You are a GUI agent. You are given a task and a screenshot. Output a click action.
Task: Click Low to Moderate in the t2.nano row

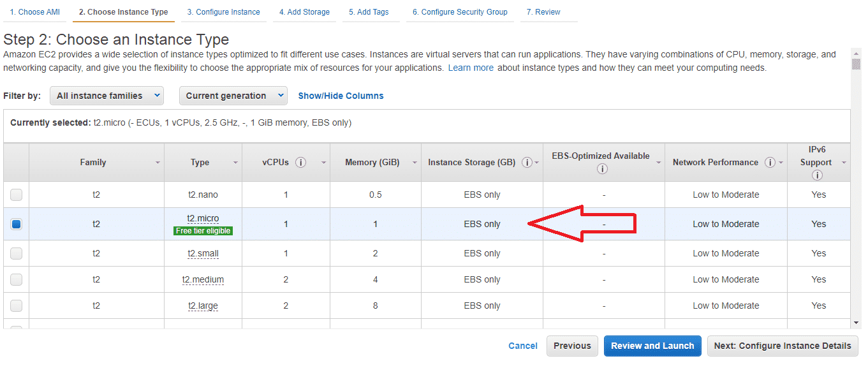(x=726, y=195)
